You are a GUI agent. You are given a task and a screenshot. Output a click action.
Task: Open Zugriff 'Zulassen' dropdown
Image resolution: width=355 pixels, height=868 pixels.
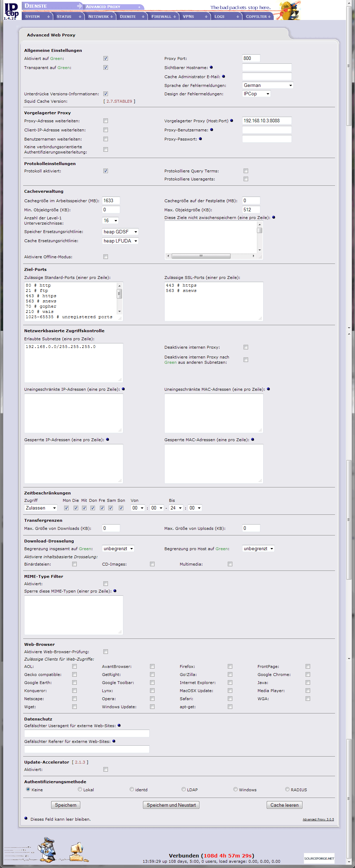(41, 508)
